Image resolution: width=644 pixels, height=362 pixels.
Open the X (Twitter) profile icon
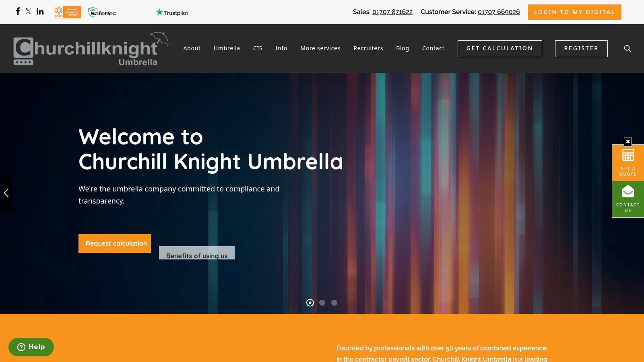pyautogui.click(x=29, y=11)
